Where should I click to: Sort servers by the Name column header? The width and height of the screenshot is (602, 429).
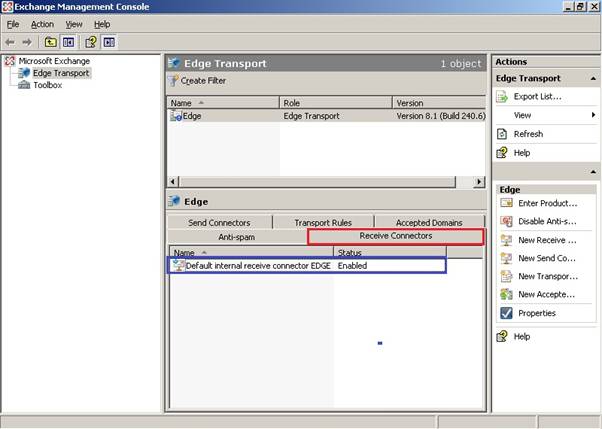223,103
